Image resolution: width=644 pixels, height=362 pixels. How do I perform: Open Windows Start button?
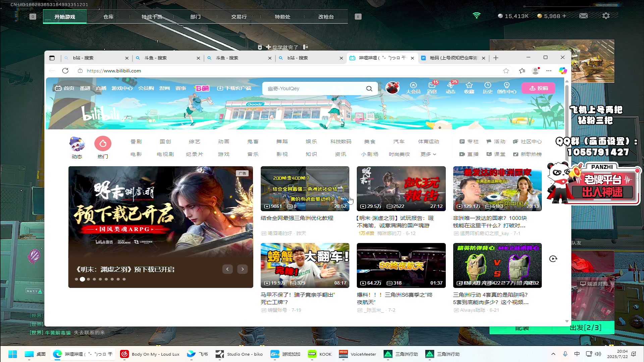[x=13, y=354]
